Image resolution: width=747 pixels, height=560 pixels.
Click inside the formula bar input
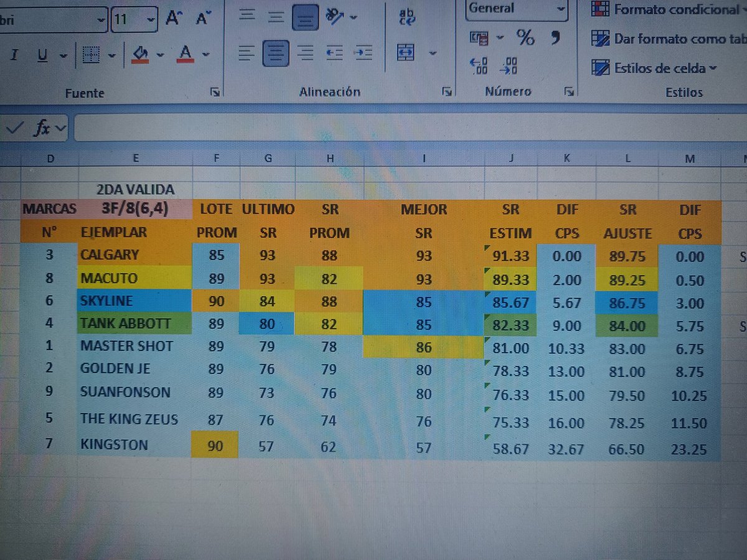410,129
